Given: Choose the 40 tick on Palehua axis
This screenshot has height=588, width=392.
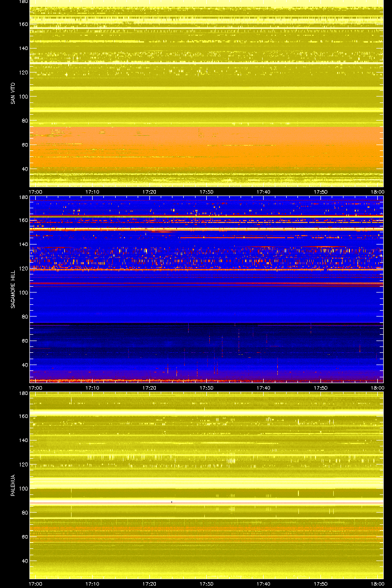Looking at the screenshot, I should click(x=24, y=561).
